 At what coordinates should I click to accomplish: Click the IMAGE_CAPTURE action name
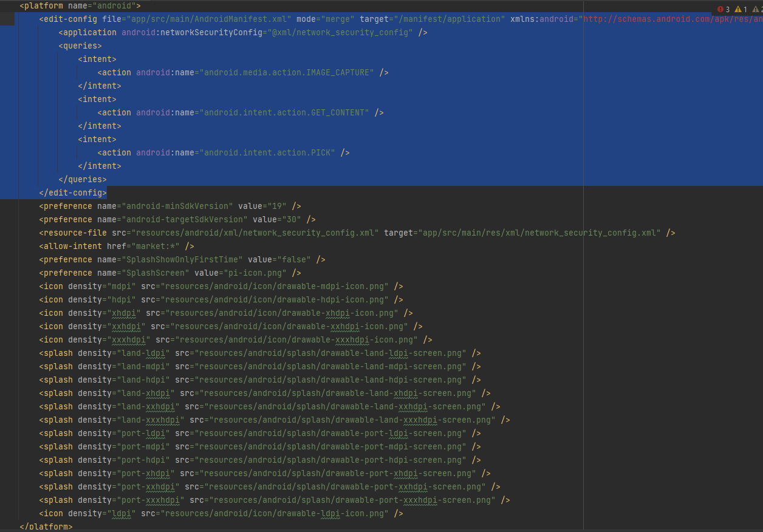286,72
